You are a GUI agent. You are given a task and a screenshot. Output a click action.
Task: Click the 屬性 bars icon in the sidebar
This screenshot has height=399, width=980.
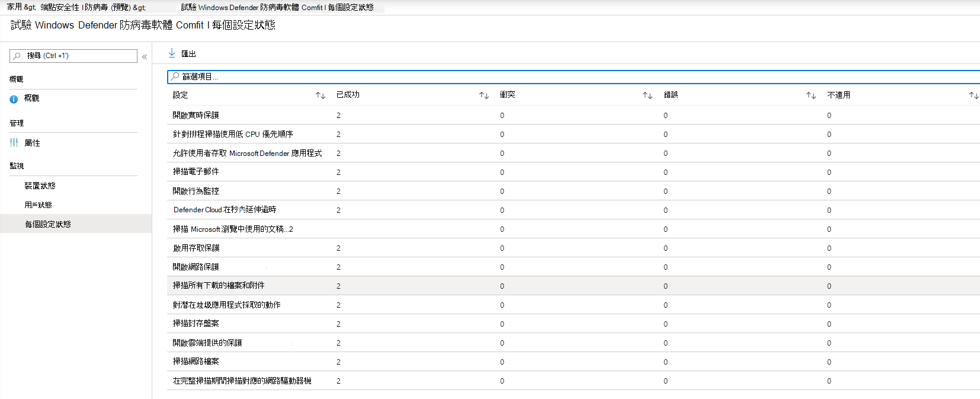[x=14, y=143]
